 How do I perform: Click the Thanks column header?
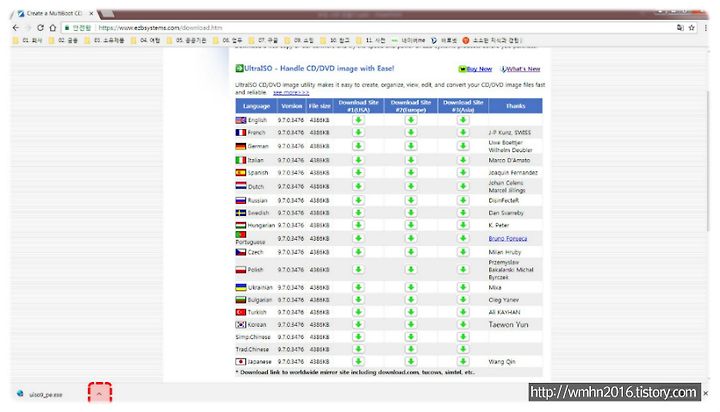pos(515,106)
